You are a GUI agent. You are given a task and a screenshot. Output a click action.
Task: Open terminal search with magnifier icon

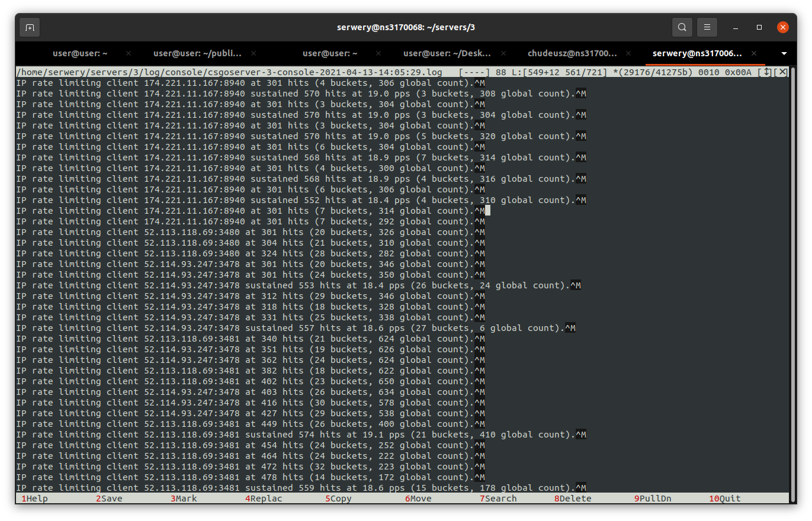point(682,27)
